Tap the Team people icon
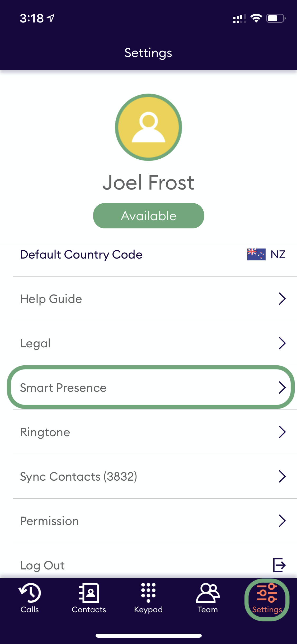This screenshot has height=644, width=297. tap(208, 593)
